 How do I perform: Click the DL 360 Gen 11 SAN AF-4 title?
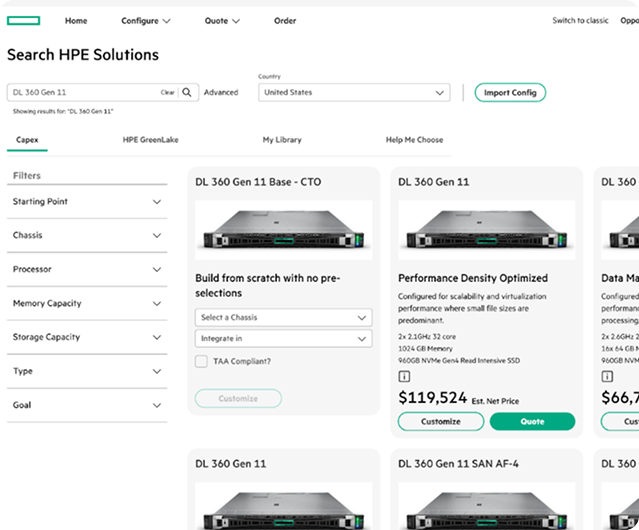tap(458, 464)
